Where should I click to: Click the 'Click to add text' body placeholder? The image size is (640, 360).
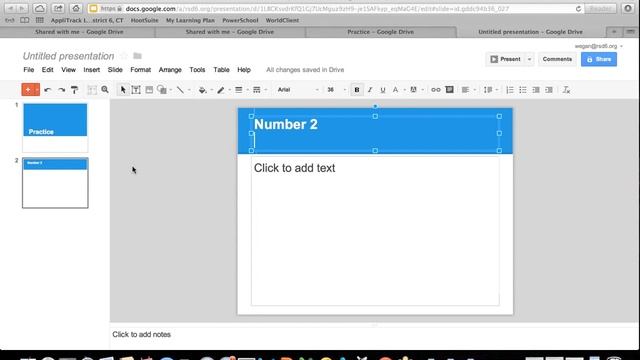pos(375,231)
